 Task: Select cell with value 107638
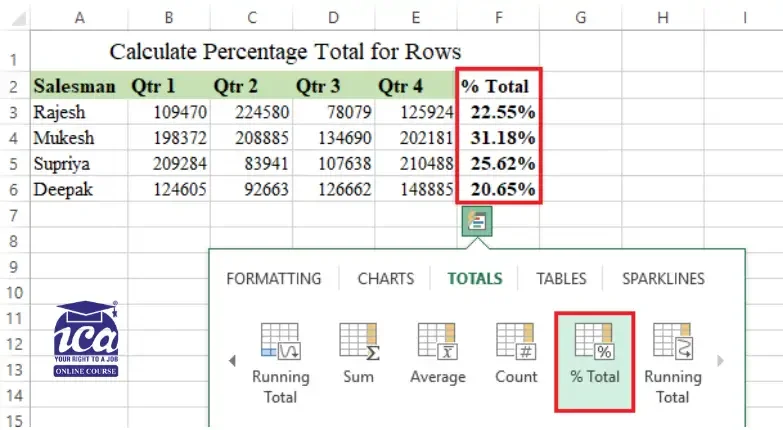[334, 164]
